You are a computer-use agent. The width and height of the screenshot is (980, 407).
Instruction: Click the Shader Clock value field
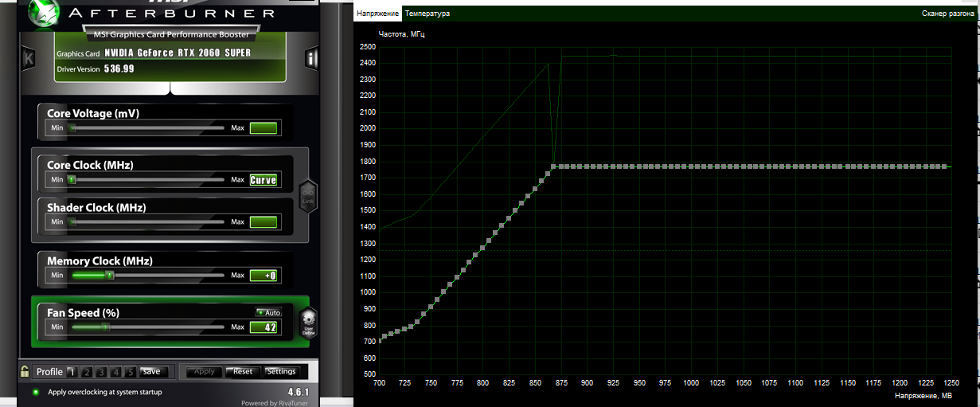263,222
